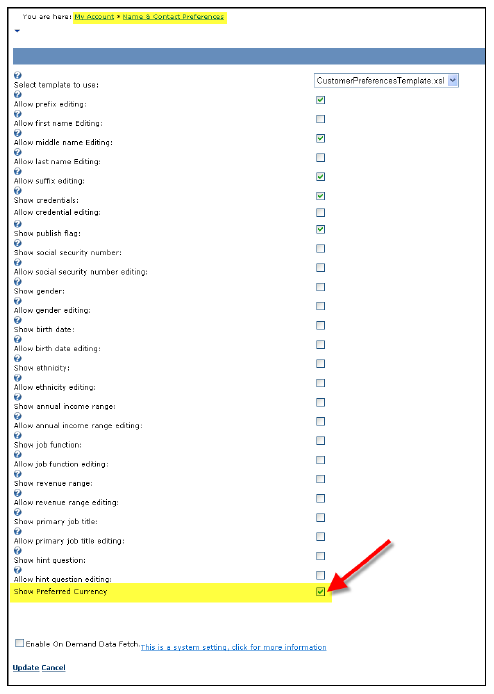494x694 pixels.
Task: Click help icon above Show job function
Action: tap(18, 436)
